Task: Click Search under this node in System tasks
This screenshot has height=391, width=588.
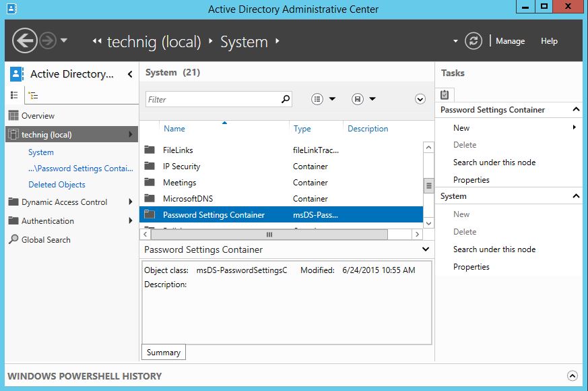Action: pos(494,249)
